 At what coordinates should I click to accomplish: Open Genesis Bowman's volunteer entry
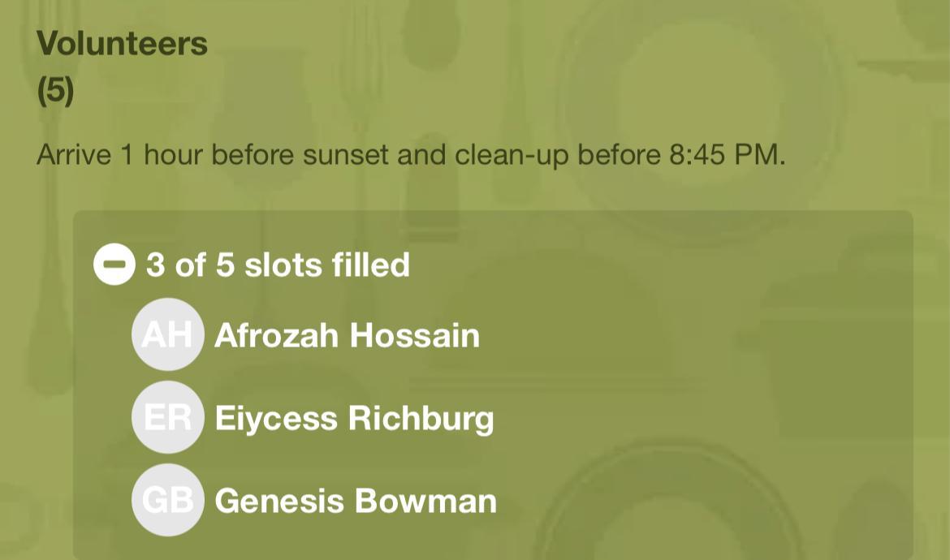[355, 501]
